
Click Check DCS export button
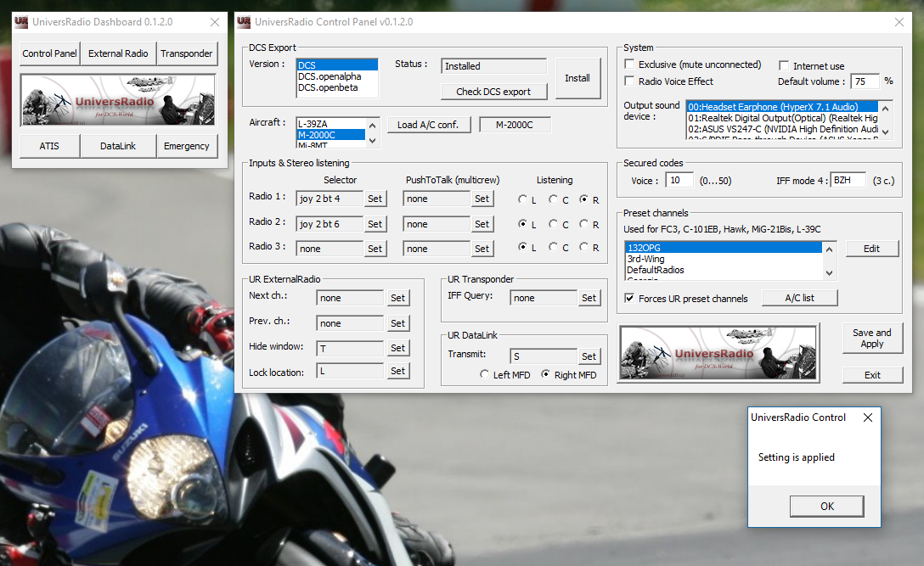[493, 92]
